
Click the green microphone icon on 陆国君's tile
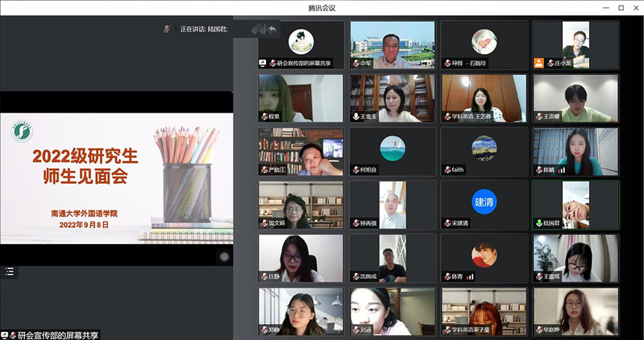pyautogui.click(x=538, y=223)
